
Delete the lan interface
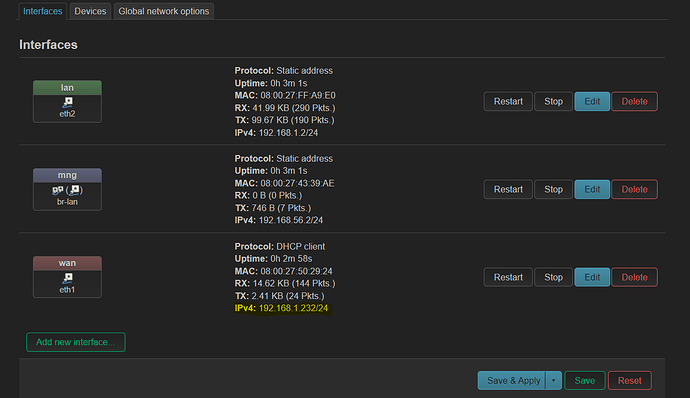click(634, 101)
